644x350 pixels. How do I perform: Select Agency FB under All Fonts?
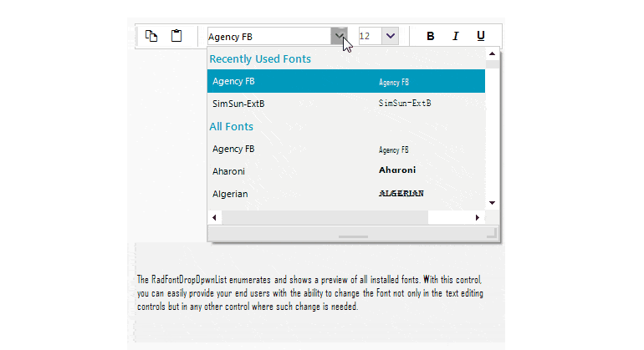345,149
